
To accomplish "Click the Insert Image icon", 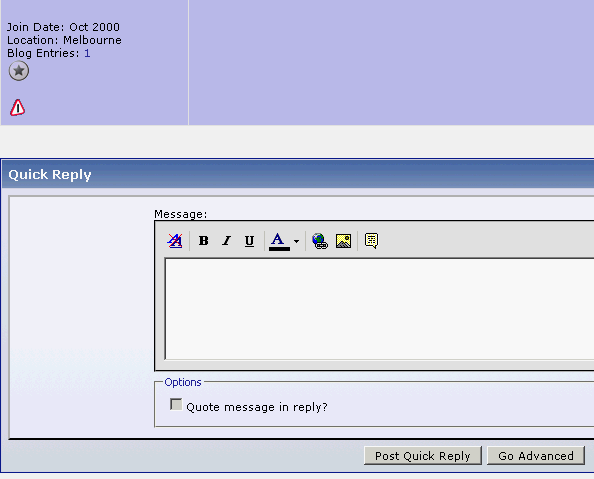I will coord(343,241).
